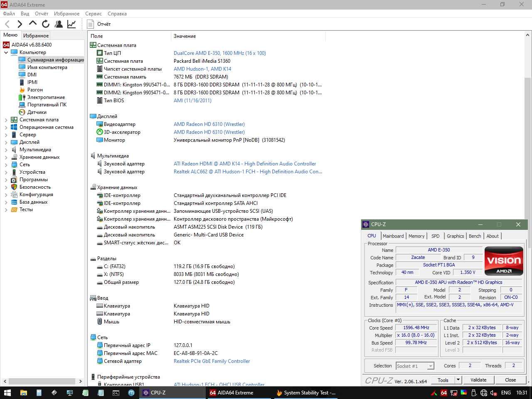Switch to CPU-Z Mainboard tab
The height and width of the screenshot is (399, 532).
point(393,236)
